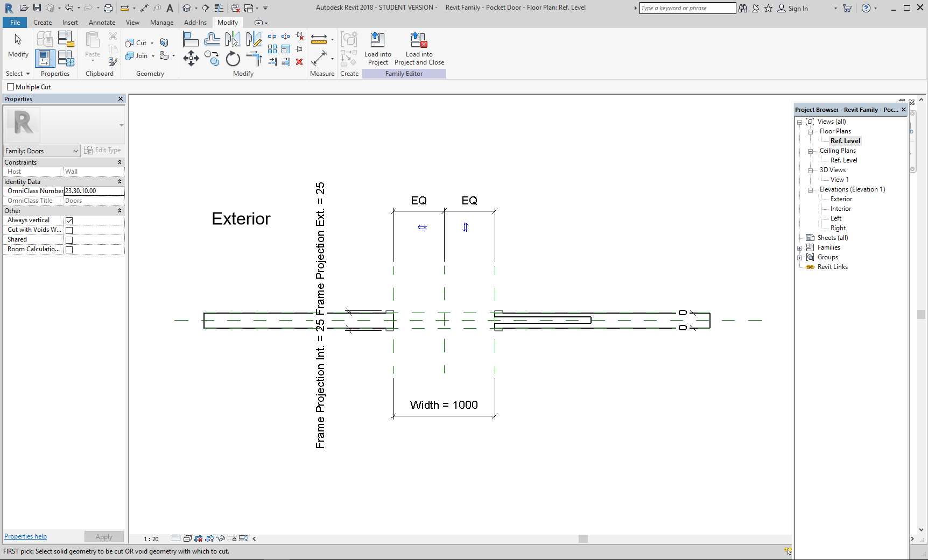Open the Type Properties icon in ribbon

(x=45, y=39)
